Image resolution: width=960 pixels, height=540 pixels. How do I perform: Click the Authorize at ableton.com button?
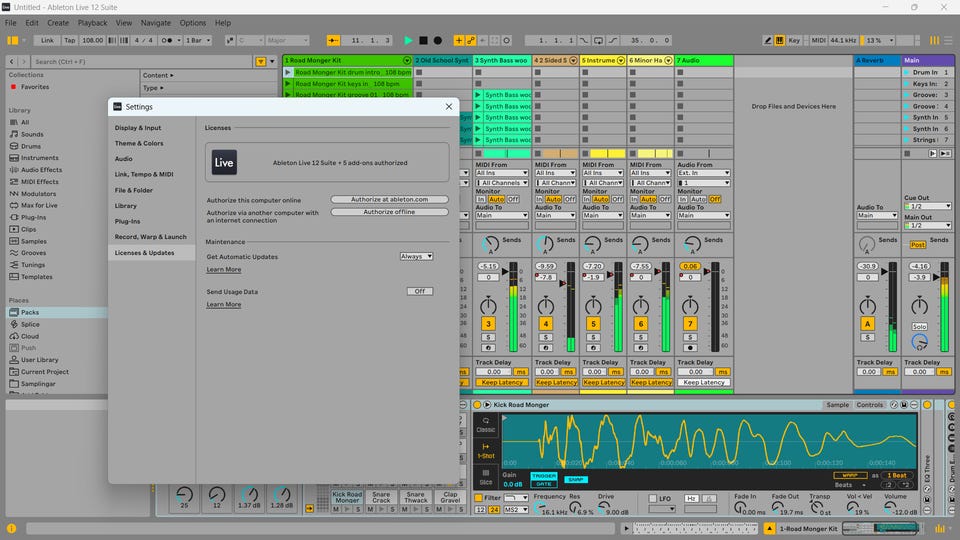tap(389, 199)
